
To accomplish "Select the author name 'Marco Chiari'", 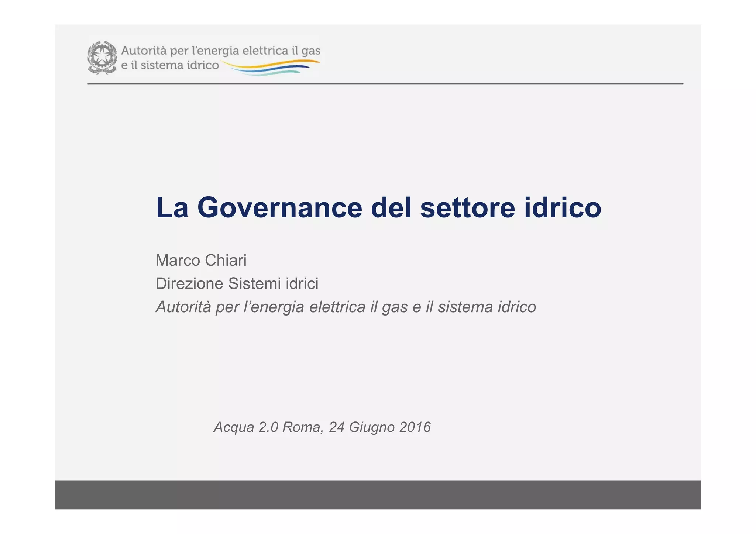I will coord(201,261).
